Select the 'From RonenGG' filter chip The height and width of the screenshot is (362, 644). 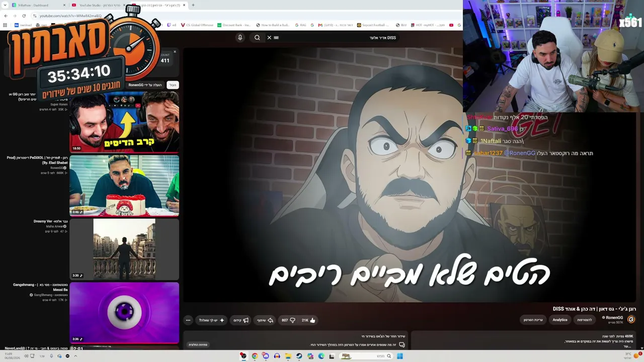145,85
